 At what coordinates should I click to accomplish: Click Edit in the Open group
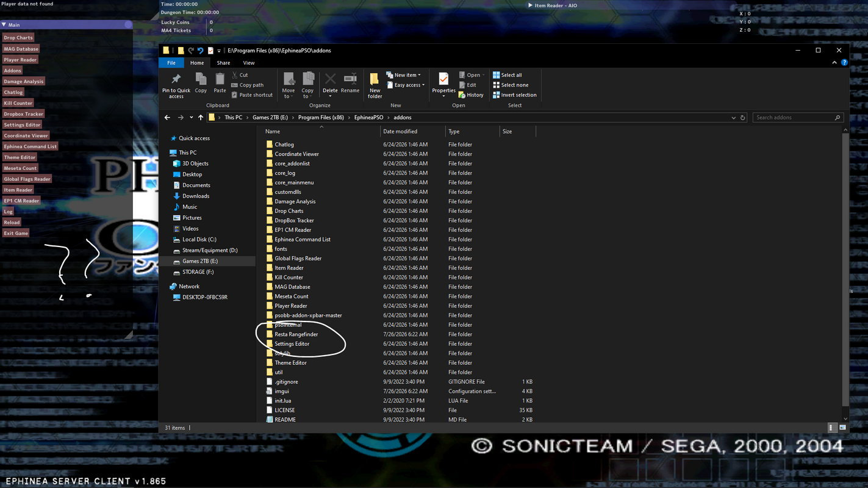[x=468, y=85]
